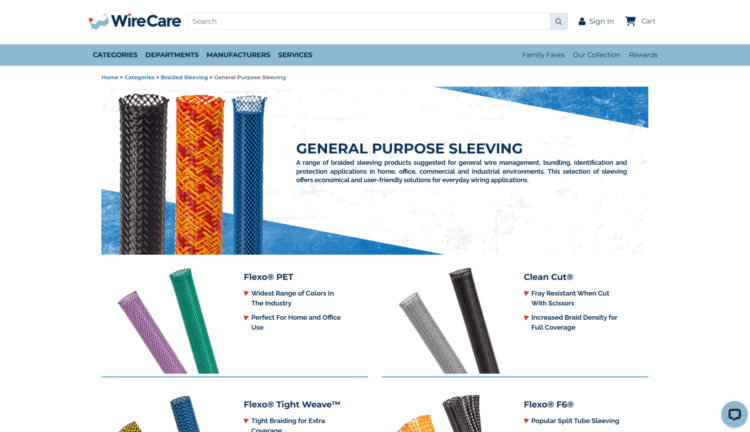Open the Categories menu
Screen dimensions: 750x432
[x=115, y=55]
